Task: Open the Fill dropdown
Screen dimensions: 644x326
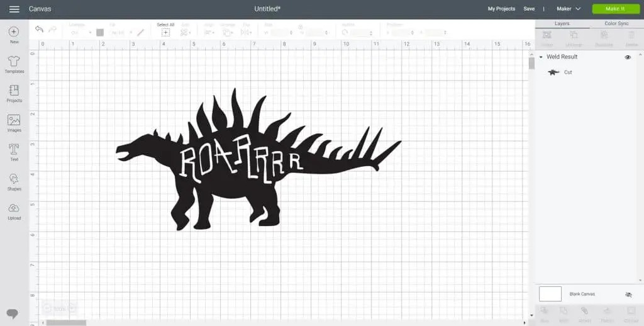Action: 121,33
